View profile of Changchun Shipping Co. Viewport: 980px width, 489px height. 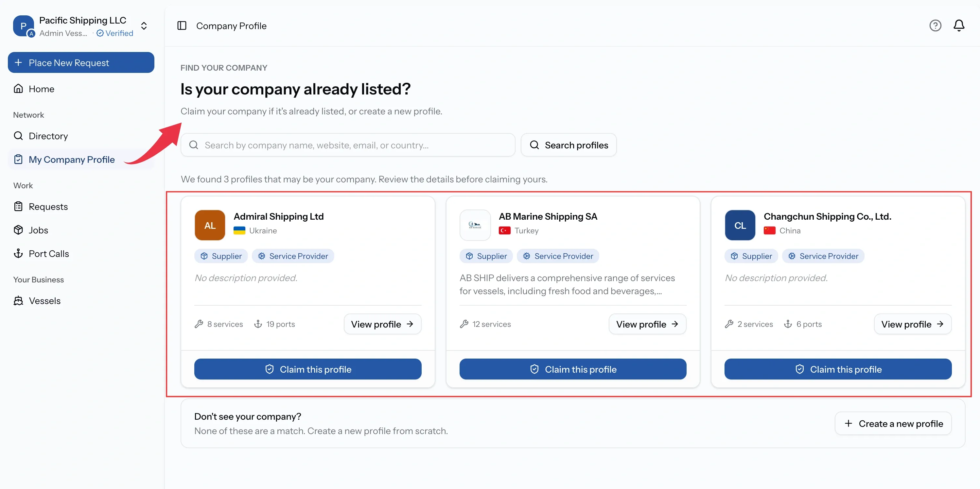pyautogui.click(x=913, y=324)
